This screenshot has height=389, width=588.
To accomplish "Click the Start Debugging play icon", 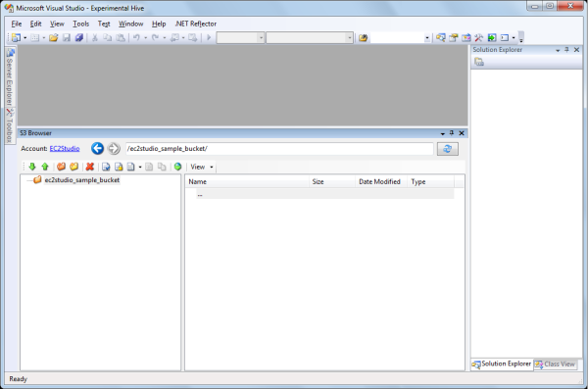I will point(209,37).
